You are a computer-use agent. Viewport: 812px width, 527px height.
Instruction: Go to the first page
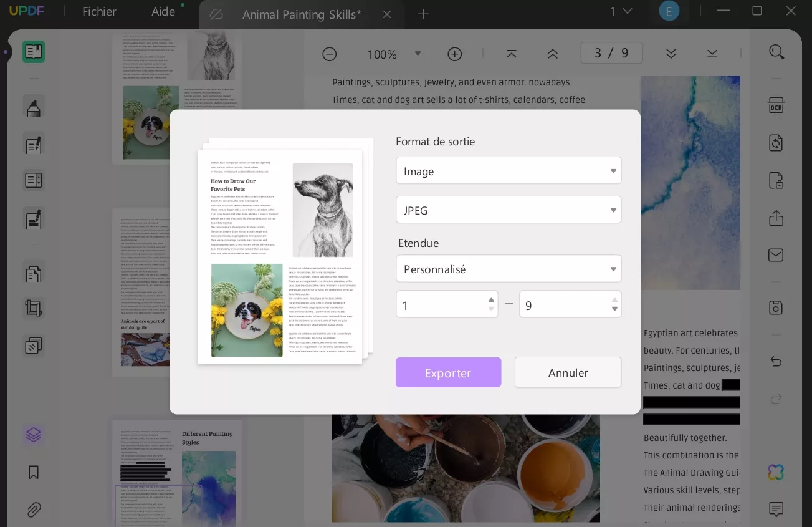[512, 54]
